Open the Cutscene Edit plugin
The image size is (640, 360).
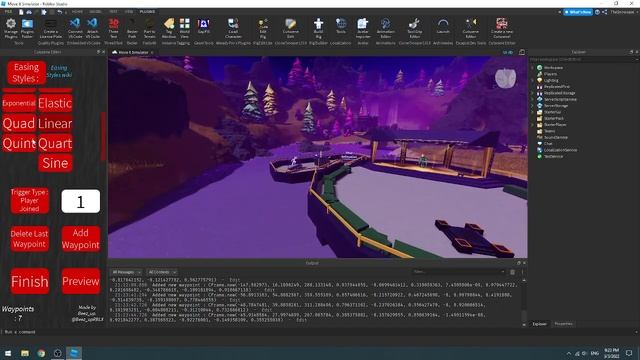(x=291, y=28)
